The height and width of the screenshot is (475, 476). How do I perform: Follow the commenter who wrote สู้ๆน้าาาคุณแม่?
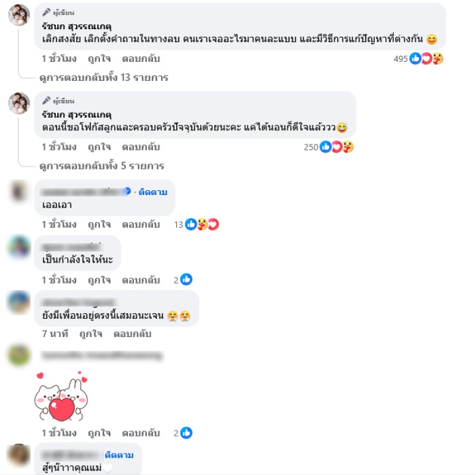119,455
